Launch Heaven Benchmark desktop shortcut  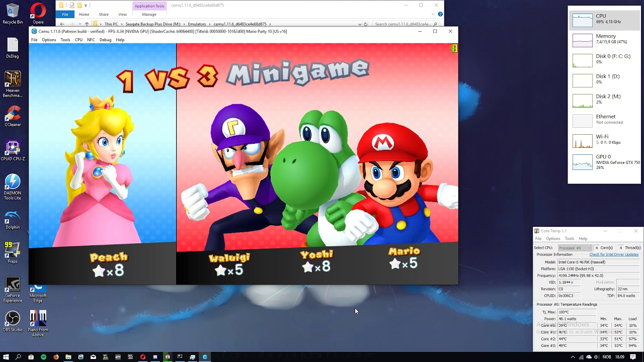tap(13, 84)
